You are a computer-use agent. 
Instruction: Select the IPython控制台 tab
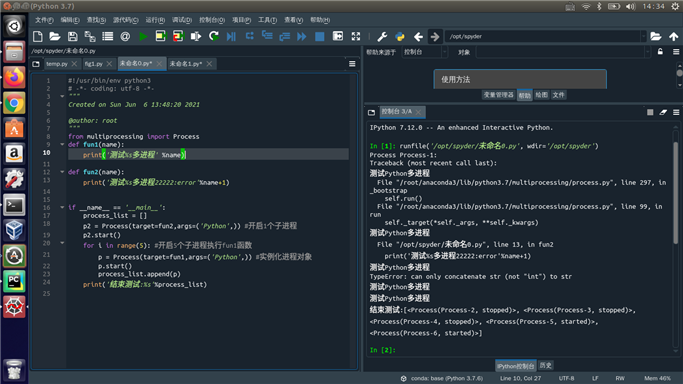pyautogui.click(x=516, y=366)
